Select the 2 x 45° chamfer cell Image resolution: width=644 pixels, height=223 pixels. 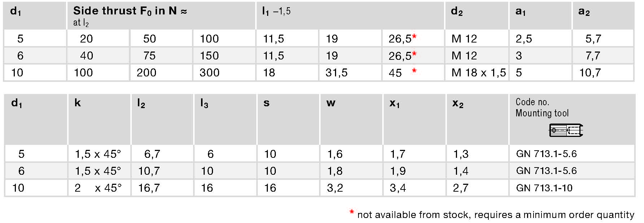coord(98,188)
